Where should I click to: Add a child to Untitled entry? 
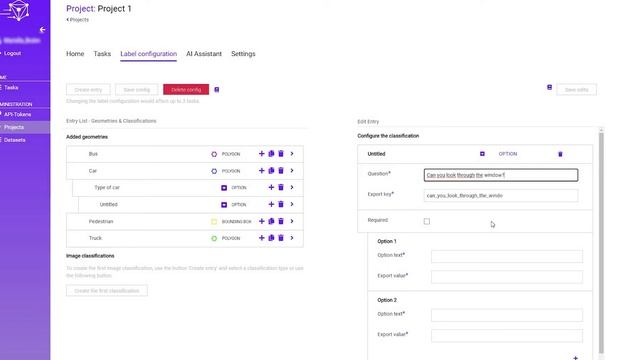271,204
